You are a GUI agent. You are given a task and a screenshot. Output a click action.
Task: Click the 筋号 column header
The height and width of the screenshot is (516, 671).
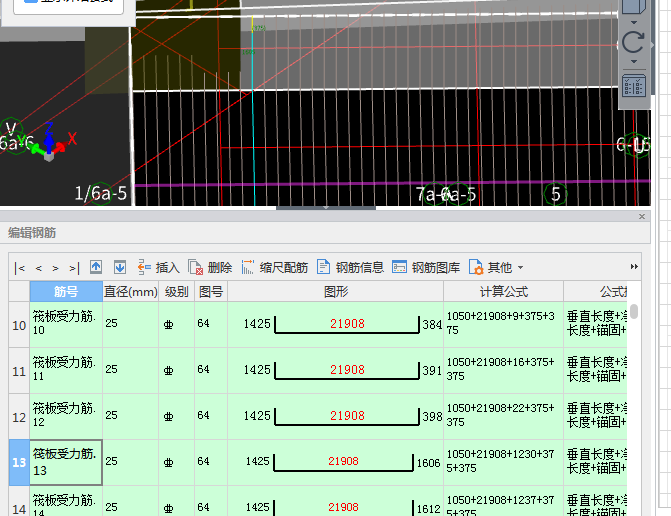coord(66,291)
